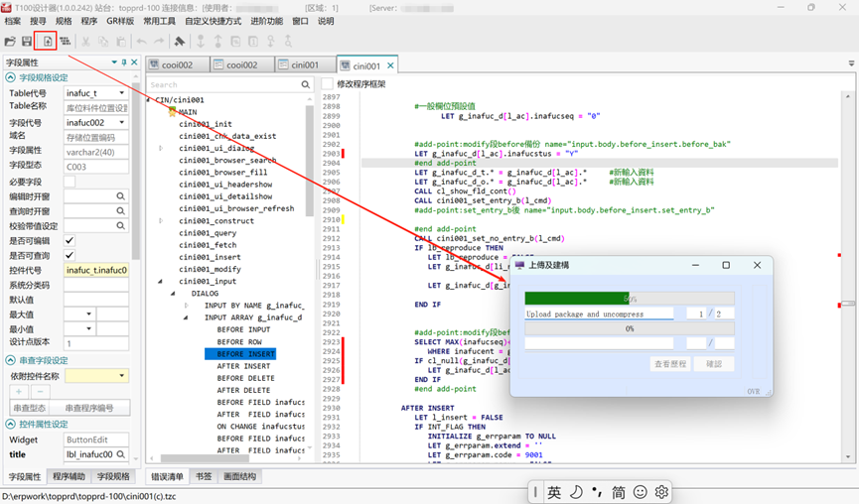Click the paste clipboard icon
859x504 pixels.
[x=121, y=41]
